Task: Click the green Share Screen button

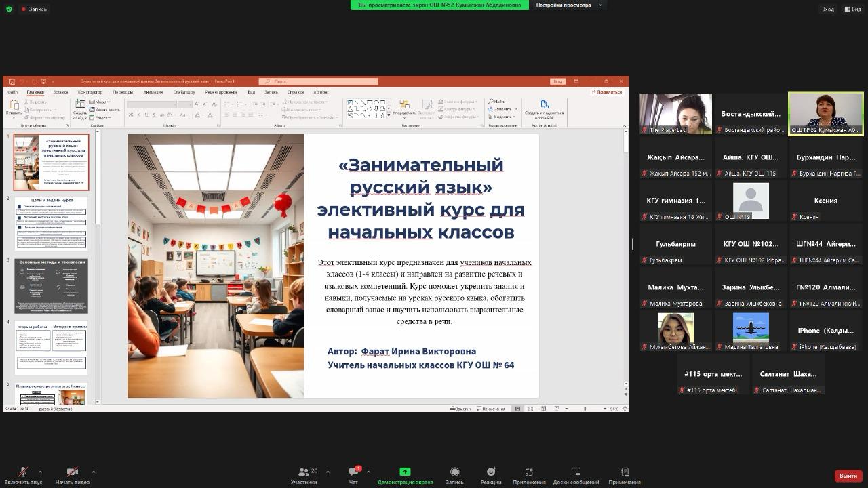Action: click(x=405, y=476)
